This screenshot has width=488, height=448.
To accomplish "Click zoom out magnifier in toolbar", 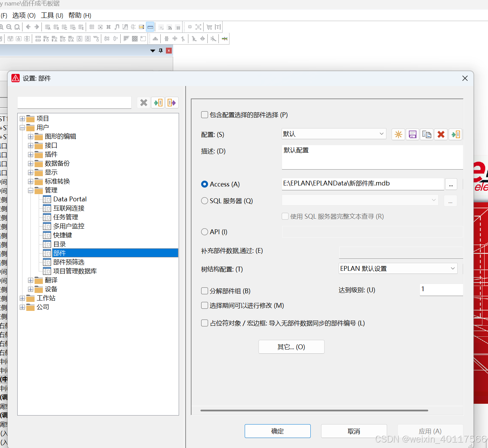I will [9, 27].
